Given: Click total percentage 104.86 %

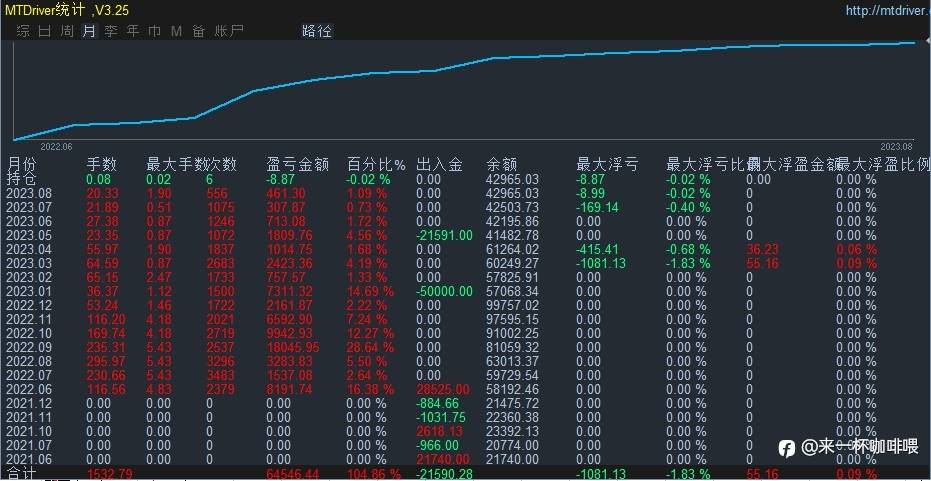Looking at the screenshot, I should click(374, 474).
